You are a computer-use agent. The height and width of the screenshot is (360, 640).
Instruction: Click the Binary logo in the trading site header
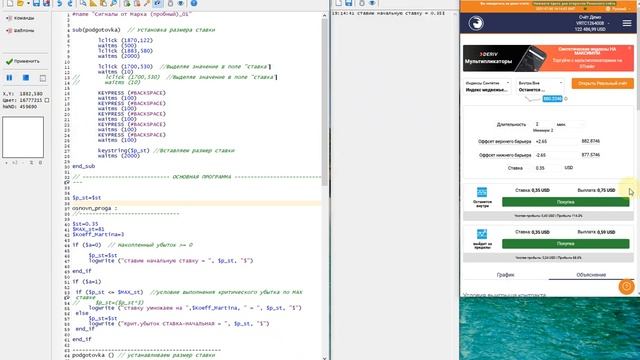point(476,23)
